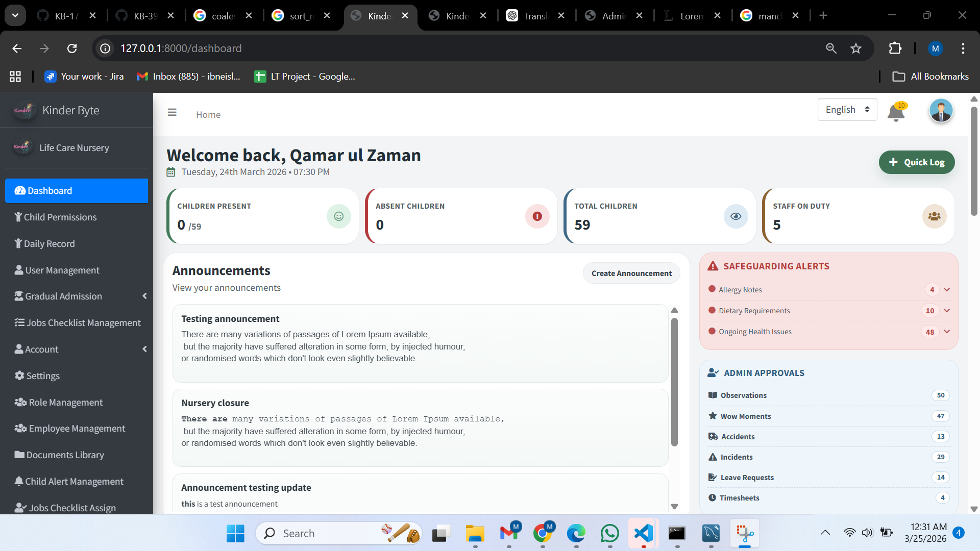
Task: Open Visual Studio Code from the taskbar
Action: (x=643, y=533)
